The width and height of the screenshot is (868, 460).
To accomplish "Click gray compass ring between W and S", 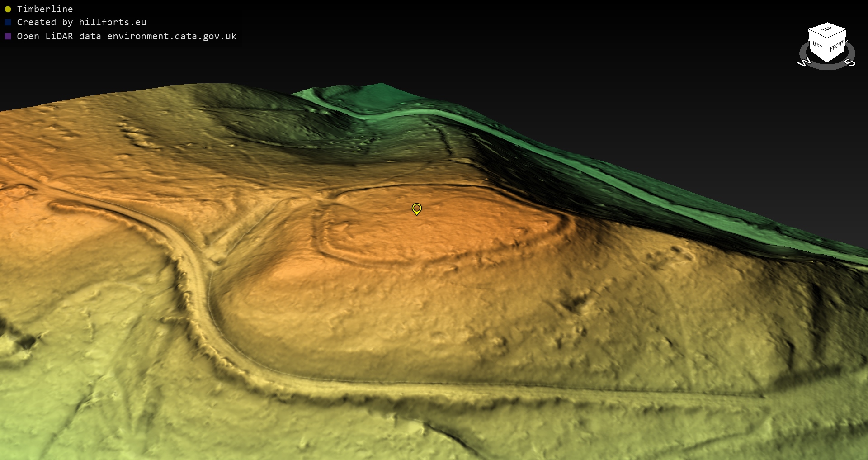I will click(827, 67).
